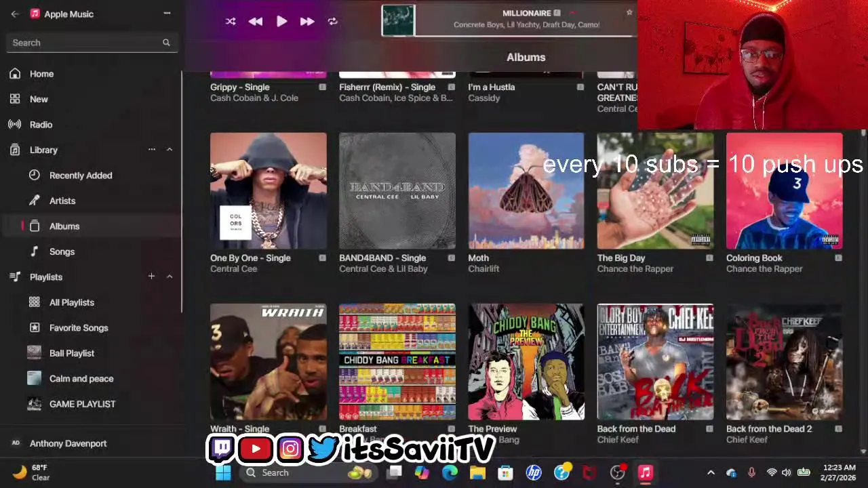Open Back from the Dead 2 cover
Screen dimensions: 868x488
(785, 362)
